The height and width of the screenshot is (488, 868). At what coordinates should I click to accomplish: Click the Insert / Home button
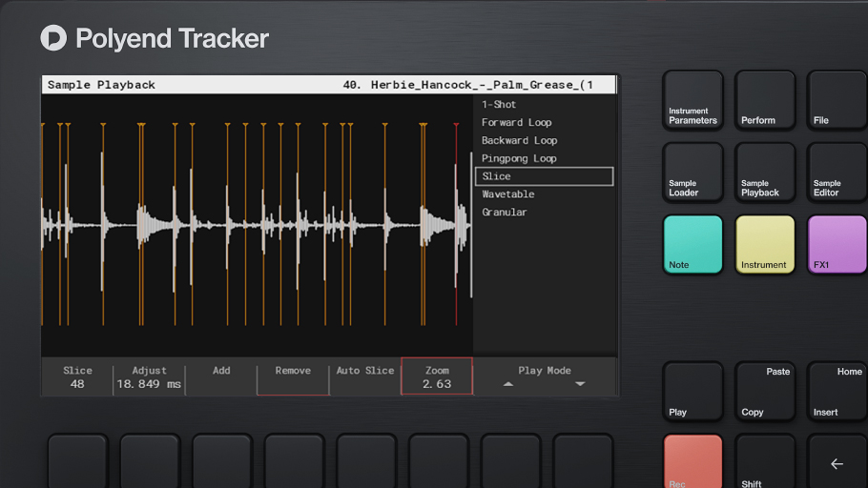pos(837,392)
